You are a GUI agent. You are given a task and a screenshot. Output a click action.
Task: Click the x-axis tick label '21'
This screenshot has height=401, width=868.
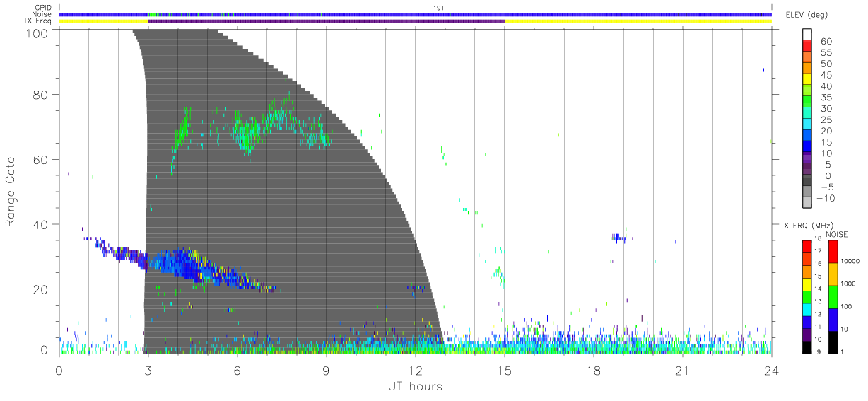pyautogui.click(x=682, y=371)
